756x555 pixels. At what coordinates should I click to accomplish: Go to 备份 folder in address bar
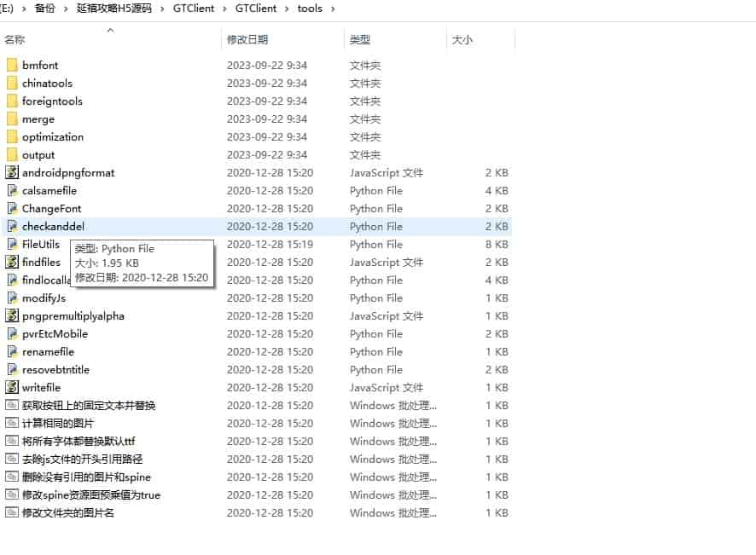(x=44, y=9)
